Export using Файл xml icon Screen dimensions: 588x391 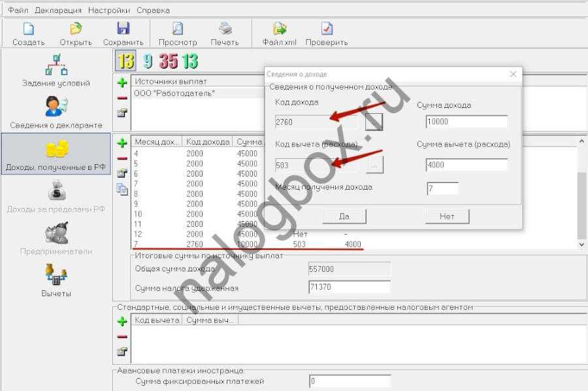click(280, 33)
